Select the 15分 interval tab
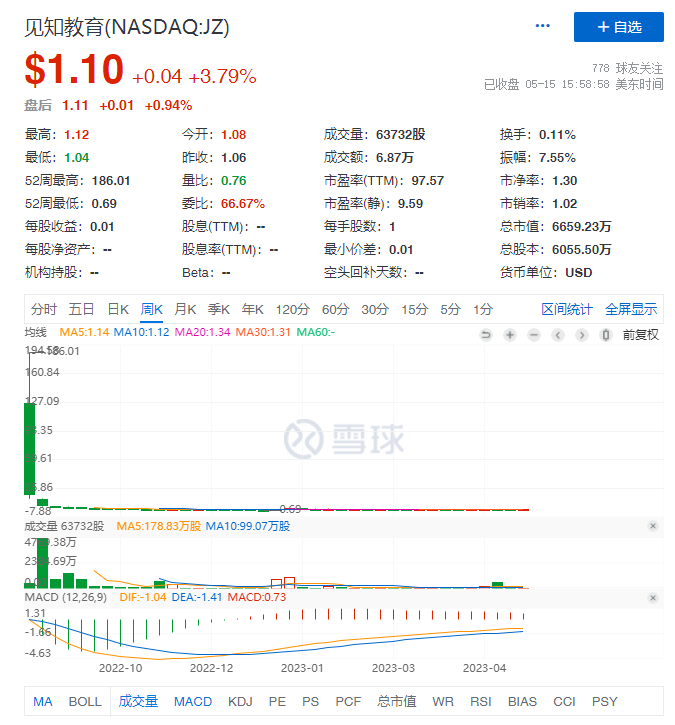Viewport: 675px width, 725px height. tap(414, 309)
